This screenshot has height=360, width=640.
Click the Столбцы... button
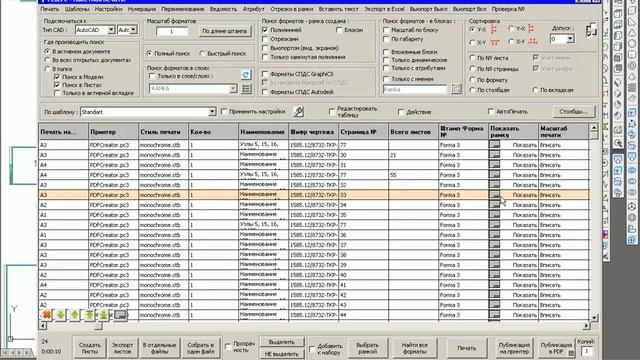click(x=574, y=111)
